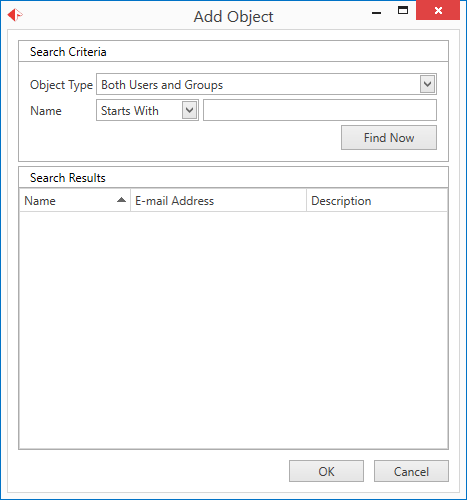The height and width of the screenshot is (500, 467).
Task: Maximize the Add Object window
Action: tap(403, 11)
